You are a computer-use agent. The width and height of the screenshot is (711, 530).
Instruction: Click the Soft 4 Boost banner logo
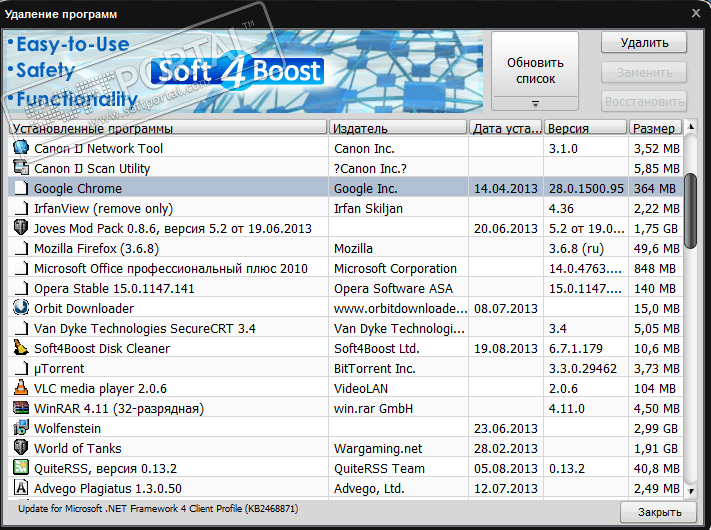tap(238, 71)
